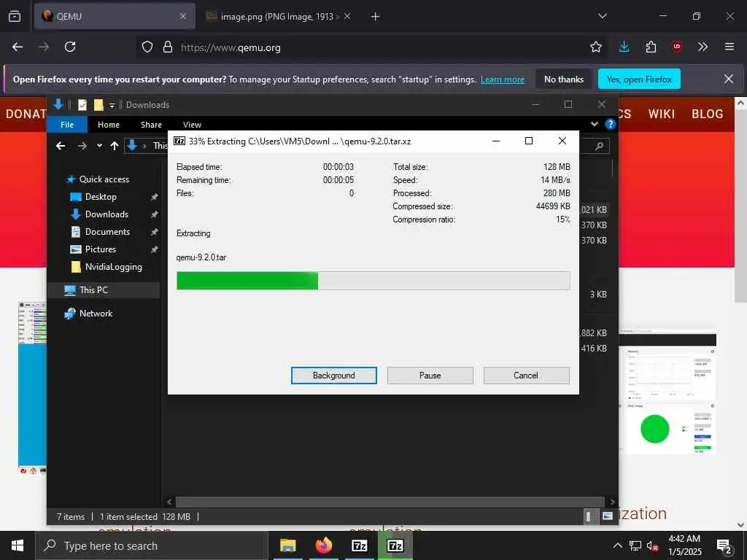Screen dimensions: 747x560
Task: Cancel the 7-Zip extraction
Action: (x=526, y=376)
